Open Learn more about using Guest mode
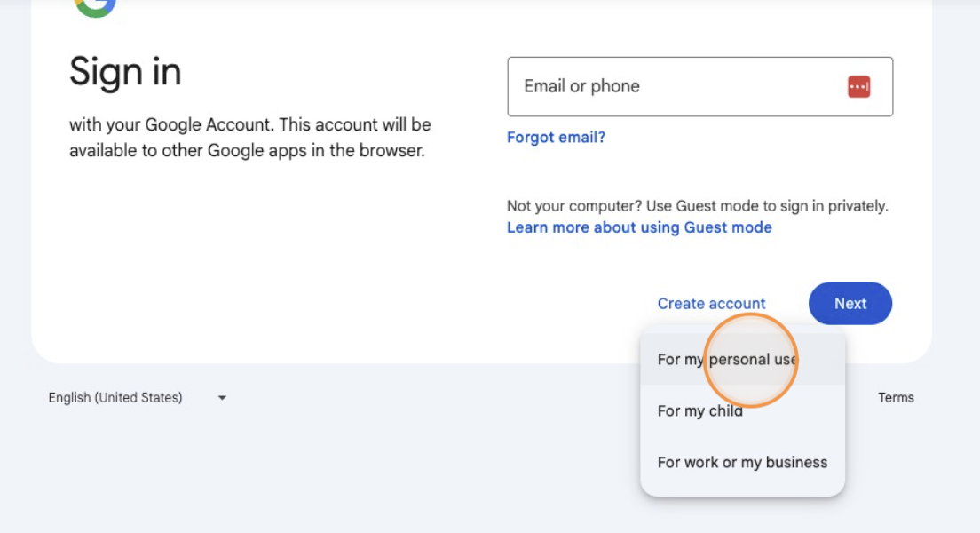The image size is (980, 533). pos(639,227)
